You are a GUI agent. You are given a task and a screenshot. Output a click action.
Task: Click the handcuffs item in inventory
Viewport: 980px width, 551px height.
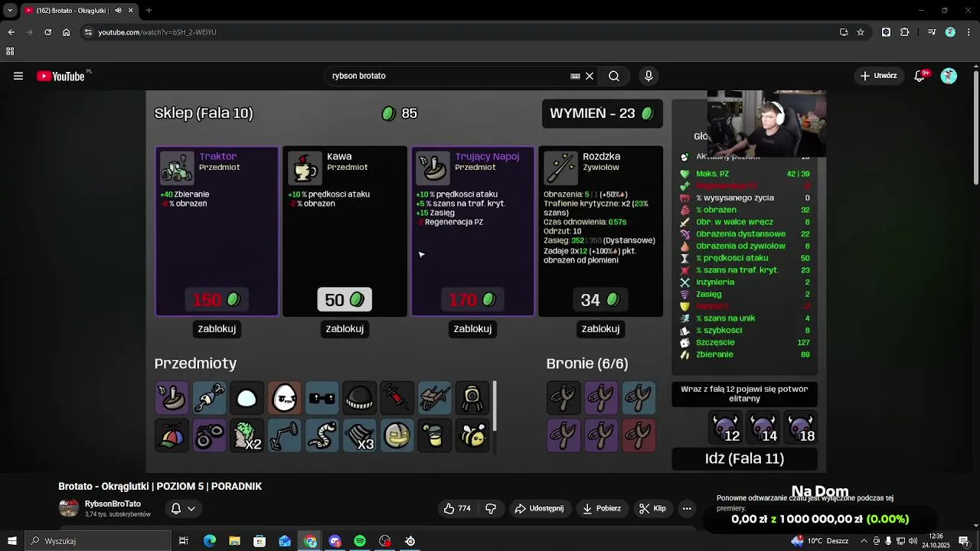coord(209,435)
